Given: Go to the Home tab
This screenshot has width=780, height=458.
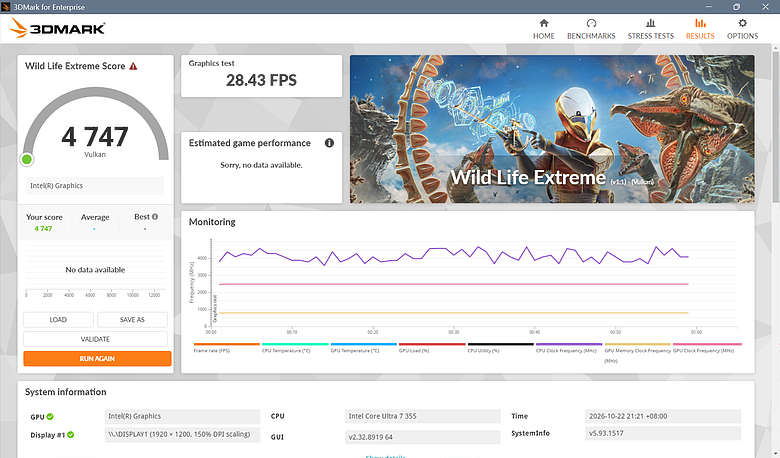Looking at the screenshot, I should pos(544,29).
